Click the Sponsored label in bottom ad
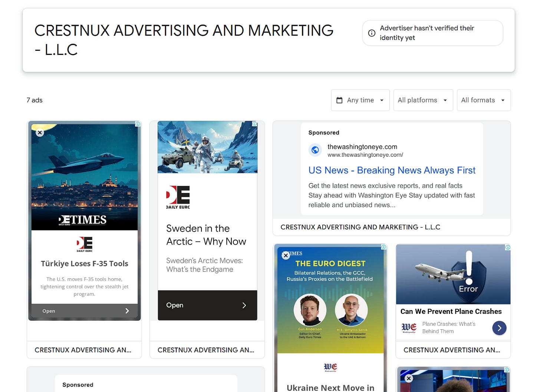The height and width of the screenshot is (392, 540). (78, 385)
